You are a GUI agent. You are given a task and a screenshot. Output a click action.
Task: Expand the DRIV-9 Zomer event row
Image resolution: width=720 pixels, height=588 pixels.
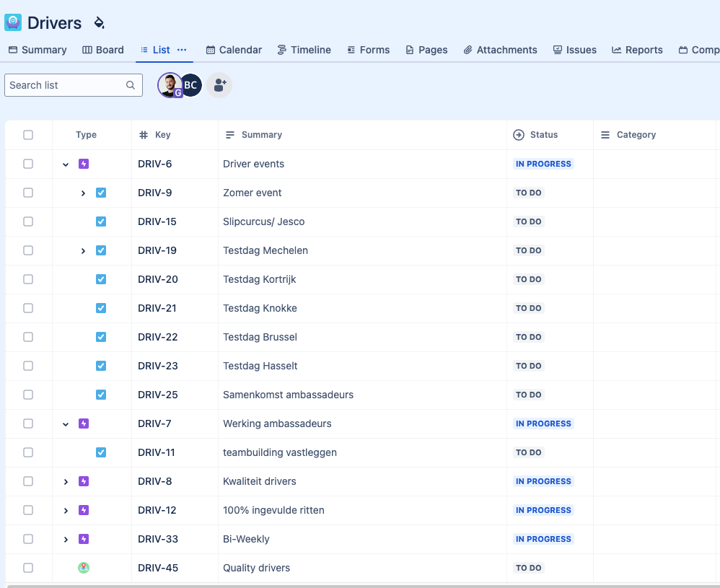click(83, 193)
